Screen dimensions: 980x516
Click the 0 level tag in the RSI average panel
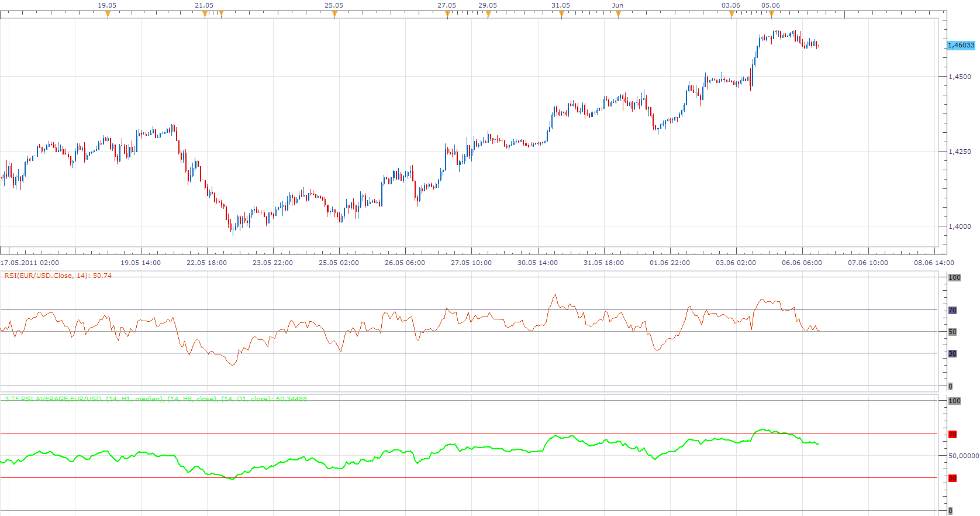950,511
